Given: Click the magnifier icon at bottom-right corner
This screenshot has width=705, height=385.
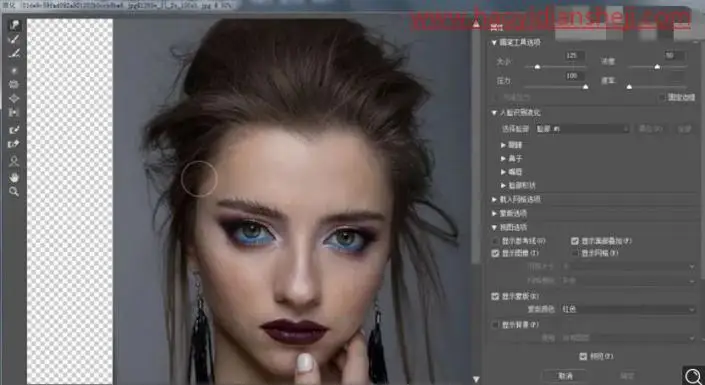Looking at the screenshot, I should click(694, 375).
